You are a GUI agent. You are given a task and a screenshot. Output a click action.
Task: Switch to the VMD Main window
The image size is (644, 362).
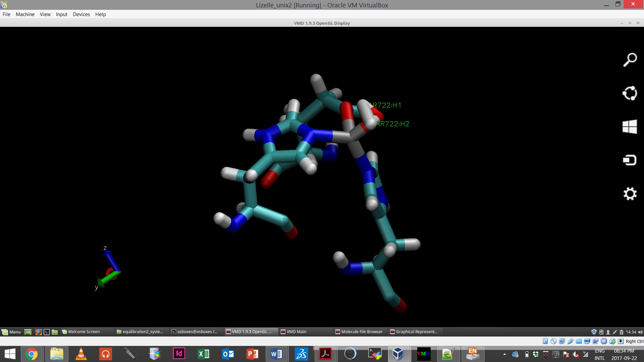(x=296, y=332)
